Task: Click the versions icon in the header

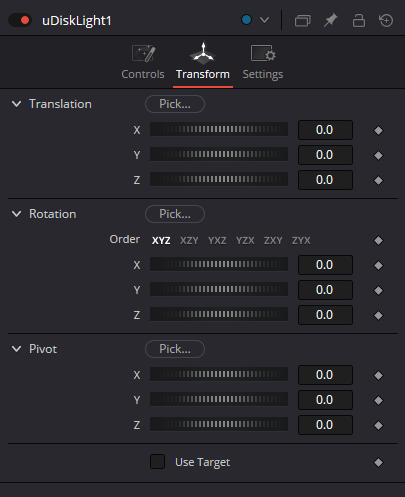Action: [302, 21]
